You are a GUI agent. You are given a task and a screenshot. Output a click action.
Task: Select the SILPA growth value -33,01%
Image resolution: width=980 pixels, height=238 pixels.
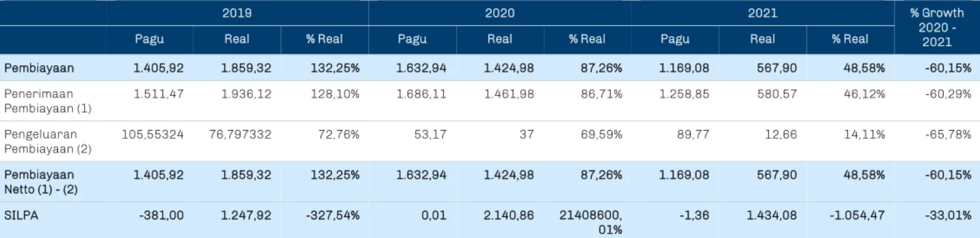948,215
